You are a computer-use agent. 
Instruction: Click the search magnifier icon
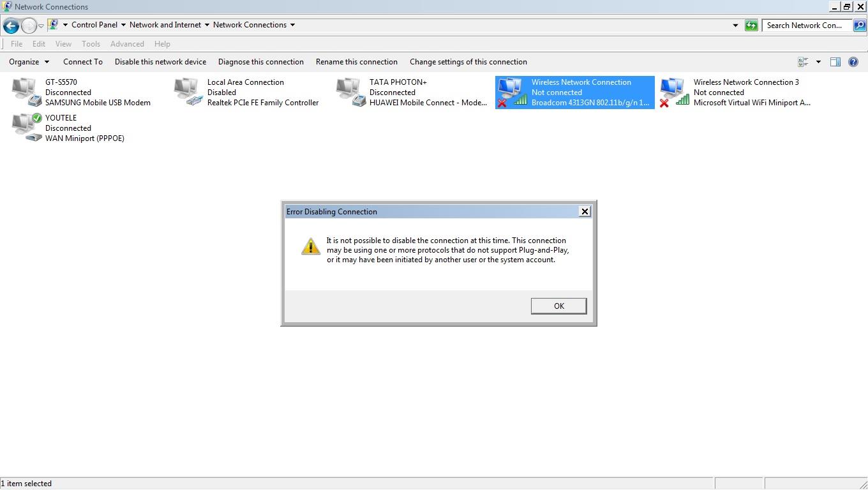[x=859, y=26]
